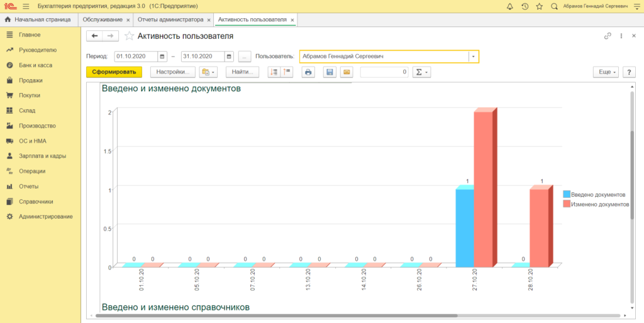Click the print report icon
Viewport: 644px width, 323px height.
[x=308, y=72]
